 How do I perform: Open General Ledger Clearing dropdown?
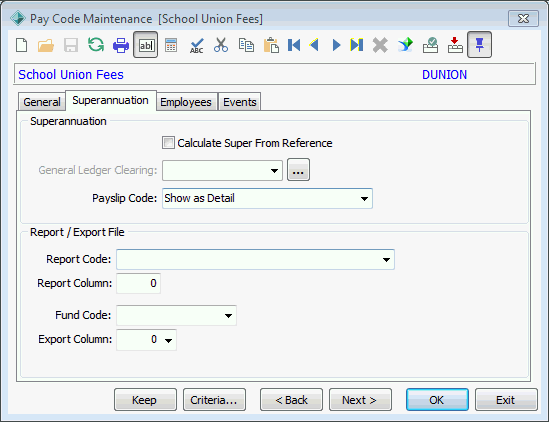point(274,171)
